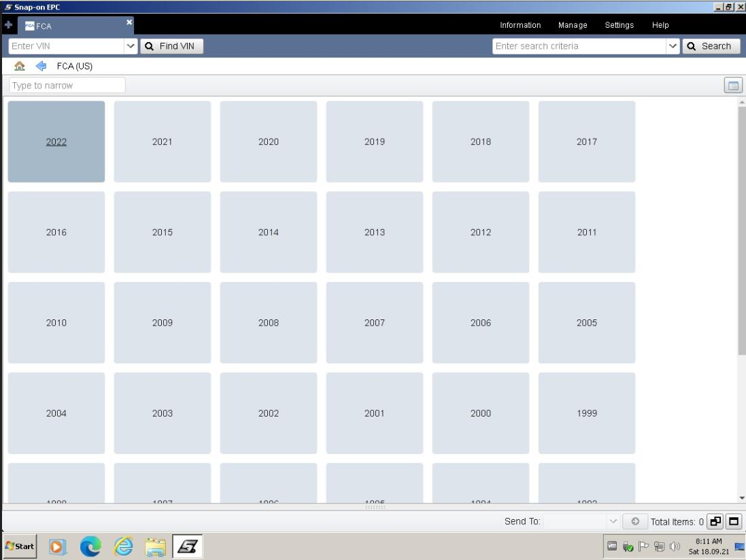Expand the VIN history dropdown
This screenshot has height=560, width=746.
(x=131, y=46)
